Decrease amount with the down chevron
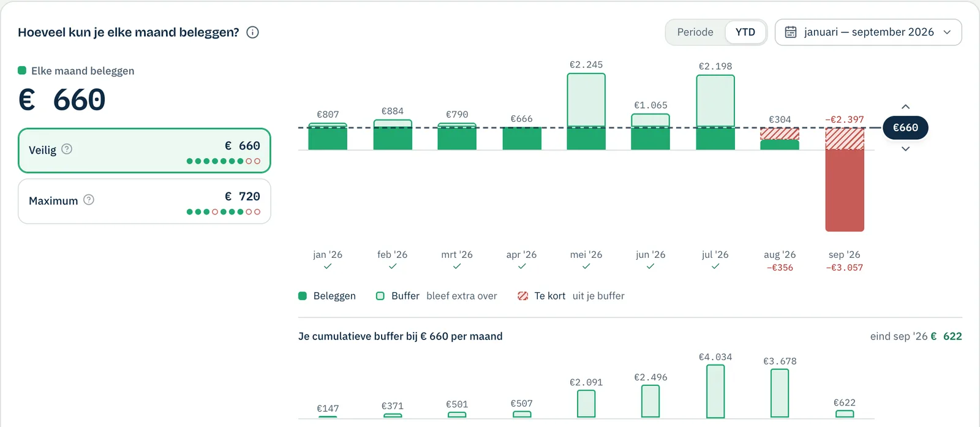Screen dimensions: 980x427 [x=905, y=149]
